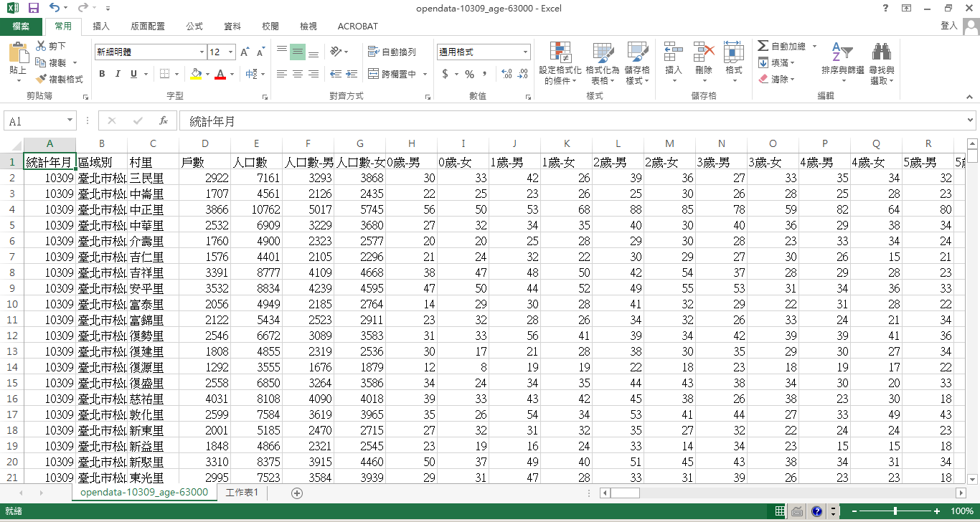Open the 檔案 (File) button
The width and height of the screenshot is (980, 522).
(21, 27)
